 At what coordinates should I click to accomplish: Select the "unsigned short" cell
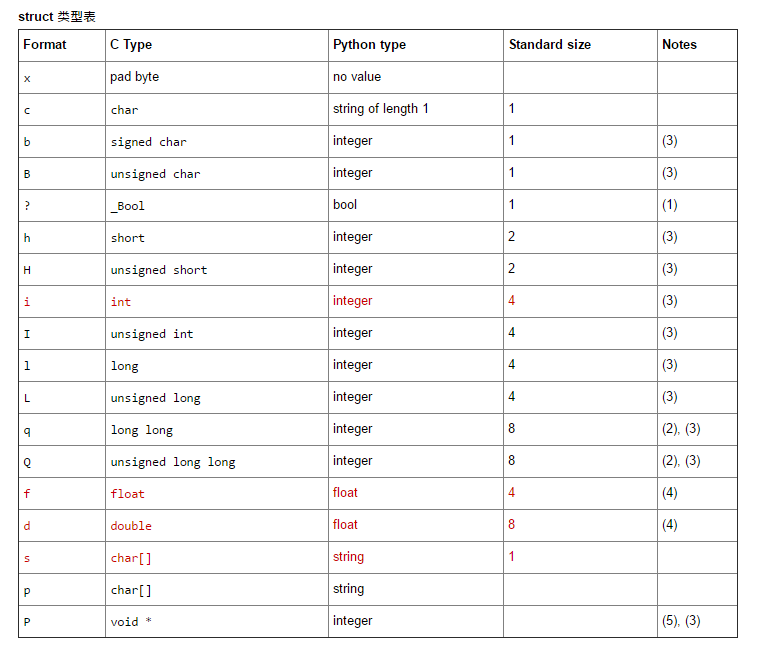[158, 270]
